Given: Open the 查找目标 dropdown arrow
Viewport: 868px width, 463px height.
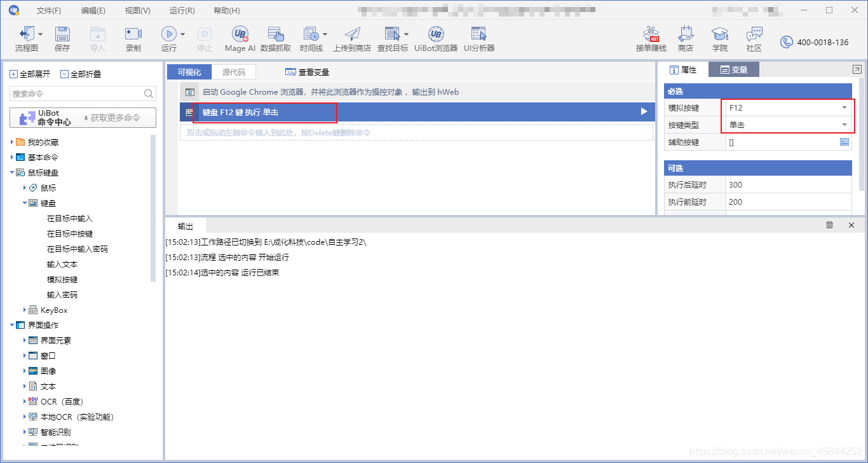Looking at the screenshot, I should [x=407, y=34].
